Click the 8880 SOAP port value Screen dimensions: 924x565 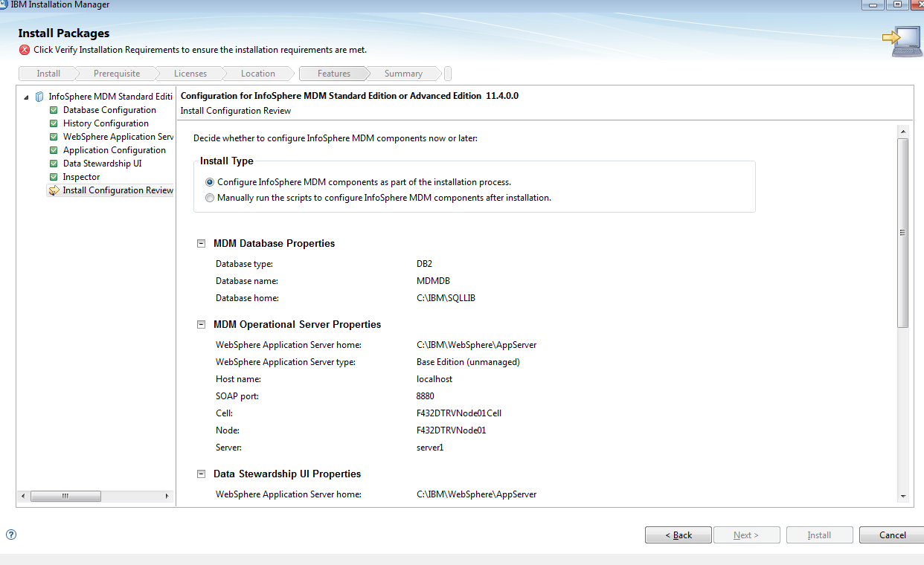[x=426, y=396]
